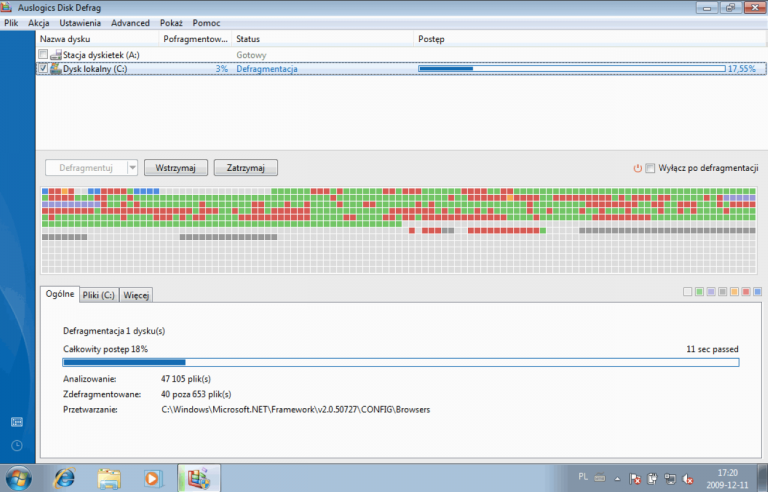Click the Całkowity postęp overall progress bar
This screenshot has width=768, height=492.
[x=401, y=362]
